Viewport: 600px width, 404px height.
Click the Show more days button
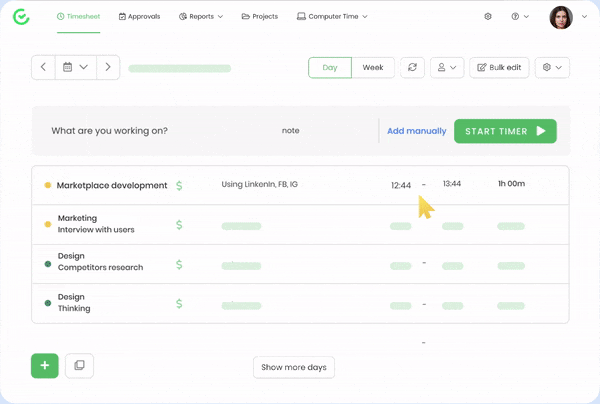point(294,368)
